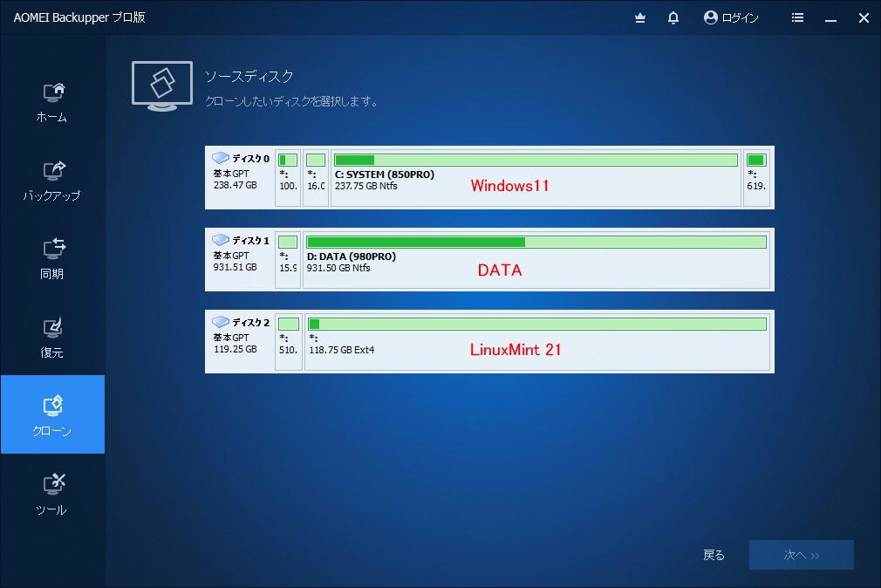The height and width of the screenshot is (588, 881).
Task: Open the notifications bell
Action: 673,18
